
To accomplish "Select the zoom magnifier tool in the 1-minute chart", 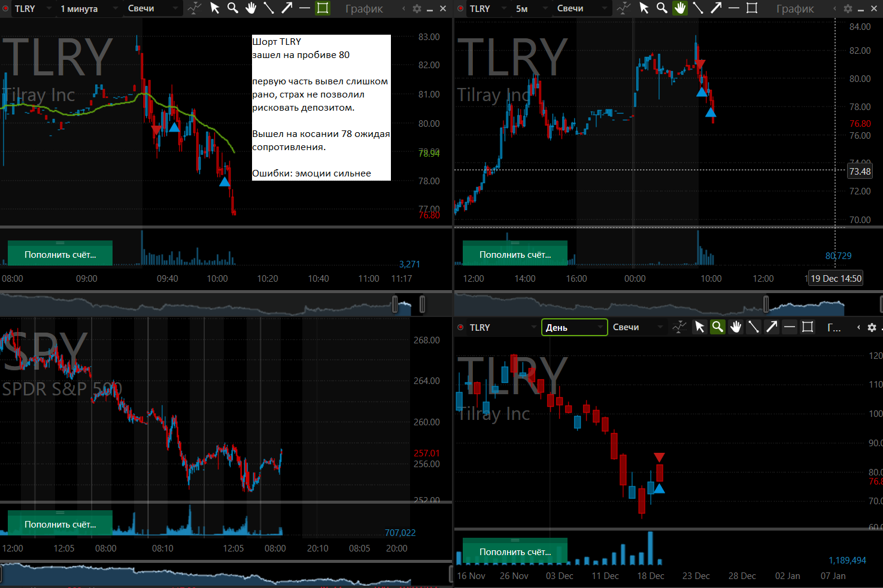I will click(233, 8).
